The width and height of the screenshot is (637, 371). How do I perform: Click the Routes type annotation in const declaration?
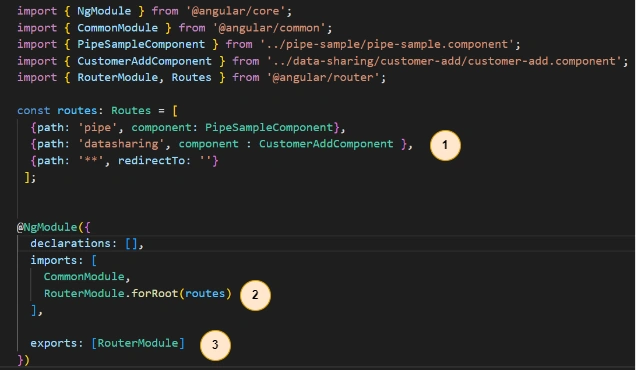(x=131, y=111)
